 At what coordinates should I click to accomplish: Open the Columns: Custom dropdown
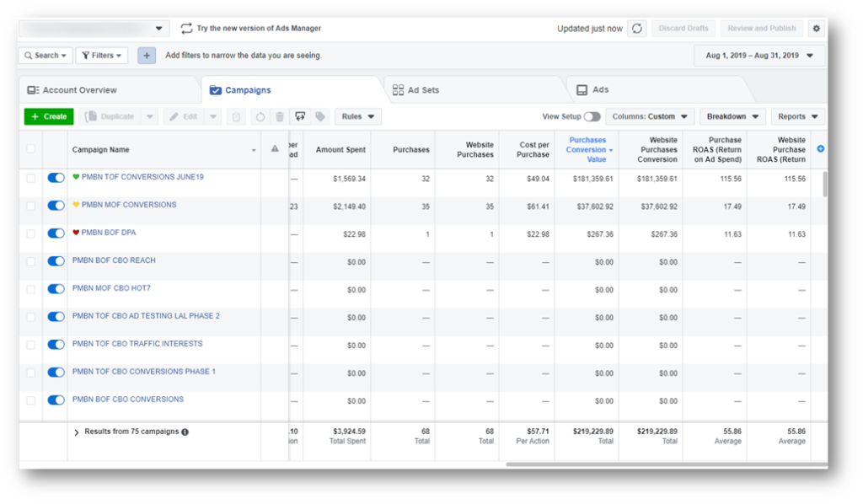(x=650, y=116)
